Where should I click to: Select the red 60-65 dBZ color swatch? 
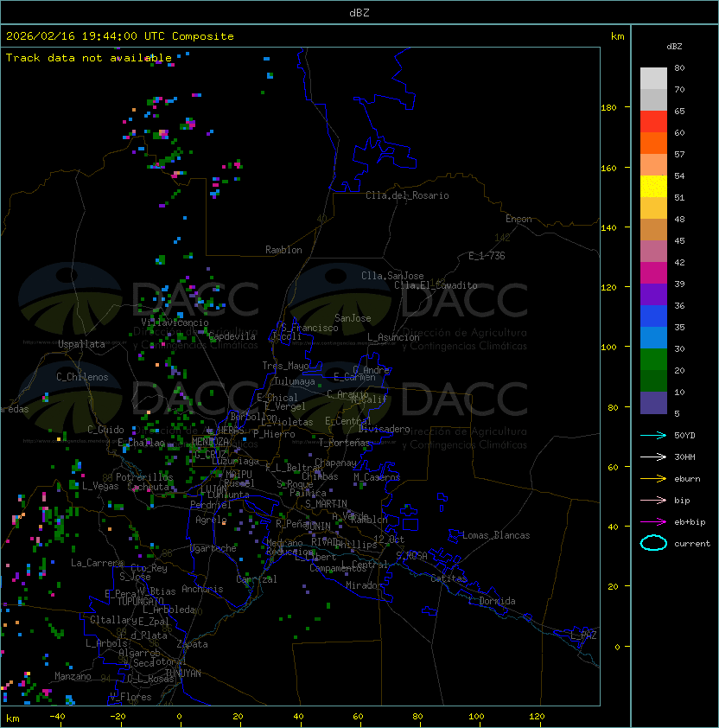point(653,122)
